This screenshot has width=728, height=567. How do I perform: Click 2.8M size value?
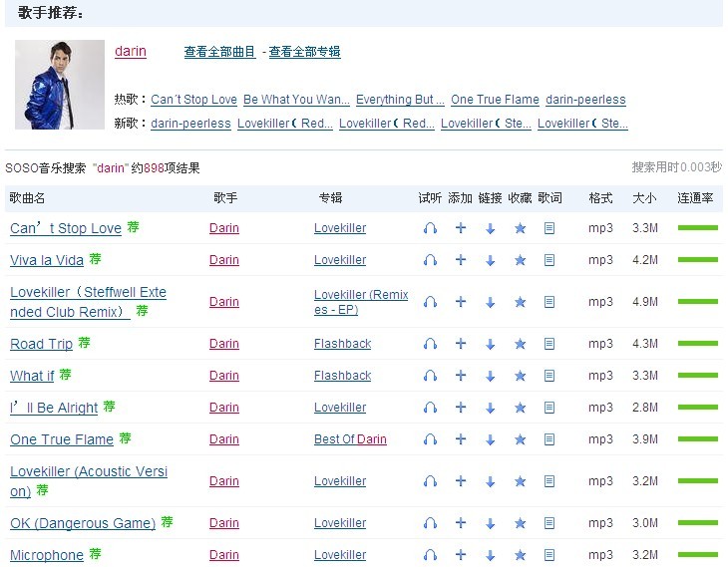point(645,408)
